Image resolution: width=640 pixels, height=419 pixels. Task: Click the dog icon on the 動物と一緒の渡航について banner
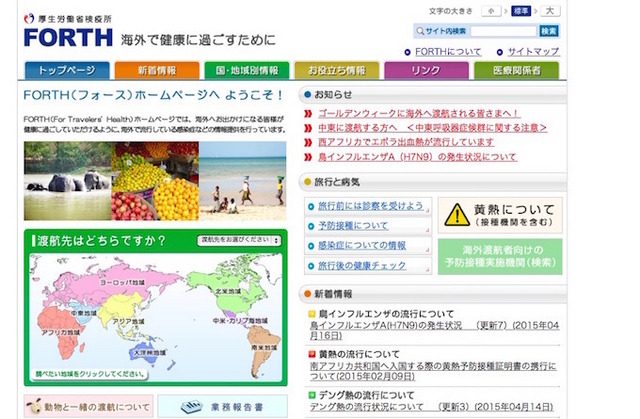[34, 406]
